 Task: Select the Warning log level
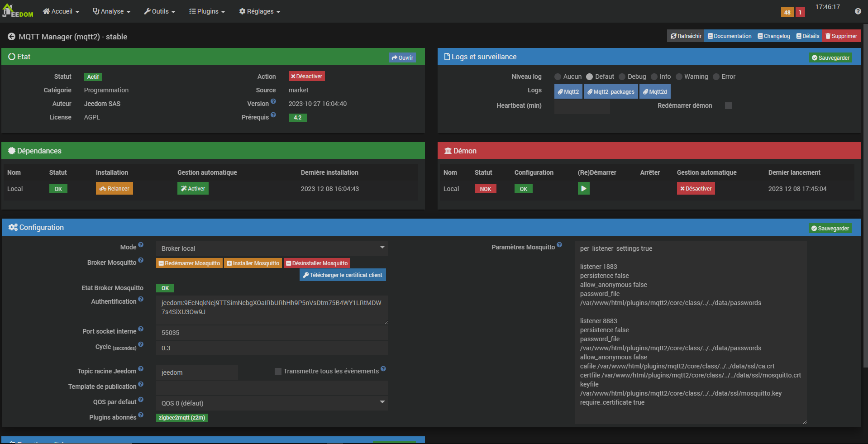[679, 77]
